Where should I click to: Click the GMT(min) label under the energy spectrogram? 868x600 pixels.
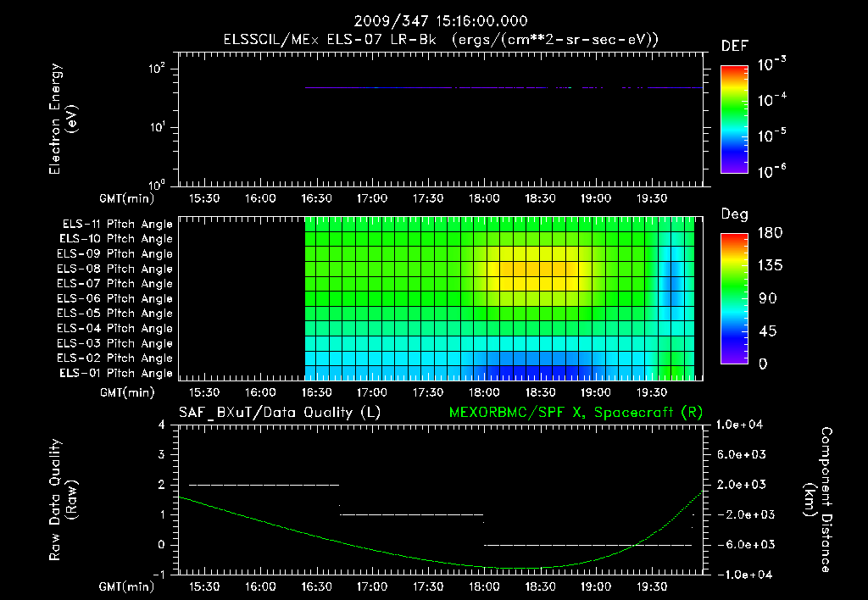click(127, 198)
